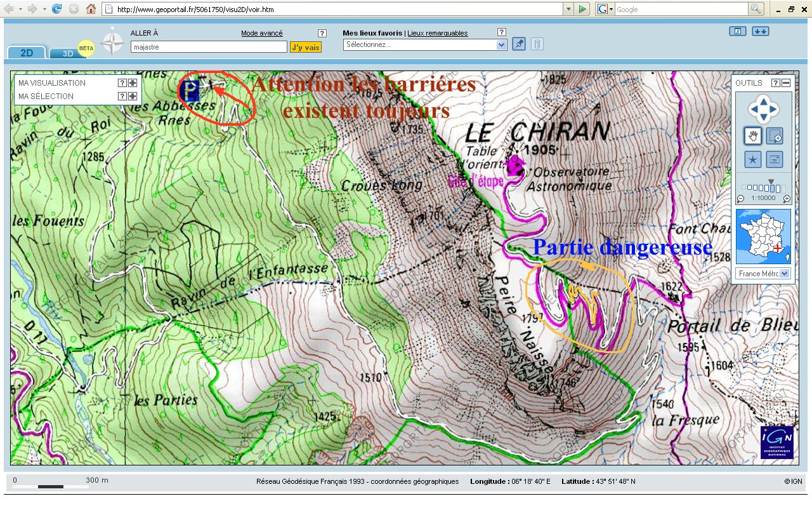This screenshot has height=508, width=812.
Task: Click the up arrow on the pan control
Action: pyautogui.click(x=764, y=100)
